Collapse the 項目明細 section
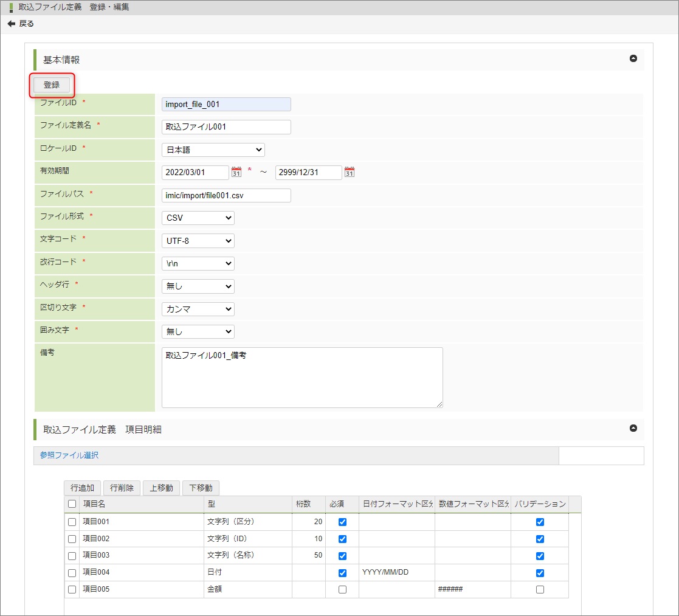Screen dimensions: 679x616 pyautogui.click(x=633, y=428)
